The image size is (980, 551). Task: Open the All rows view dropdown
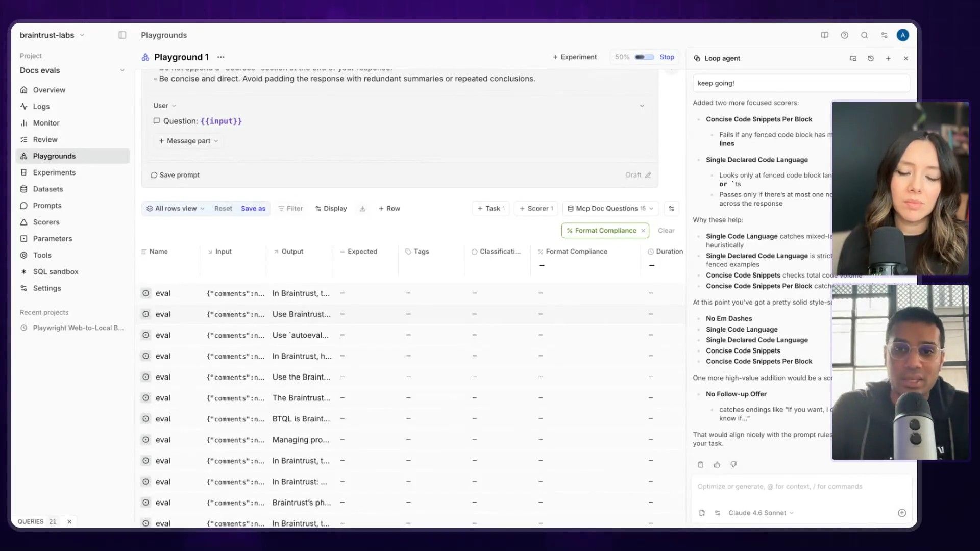coord(175,209)
